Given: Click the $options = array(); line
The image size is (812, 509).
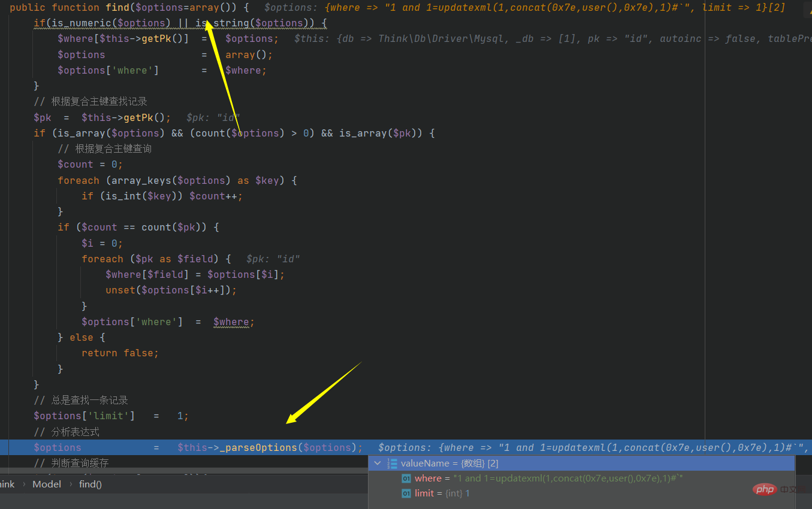Looking at the screenshot, I should coord(165,54).
